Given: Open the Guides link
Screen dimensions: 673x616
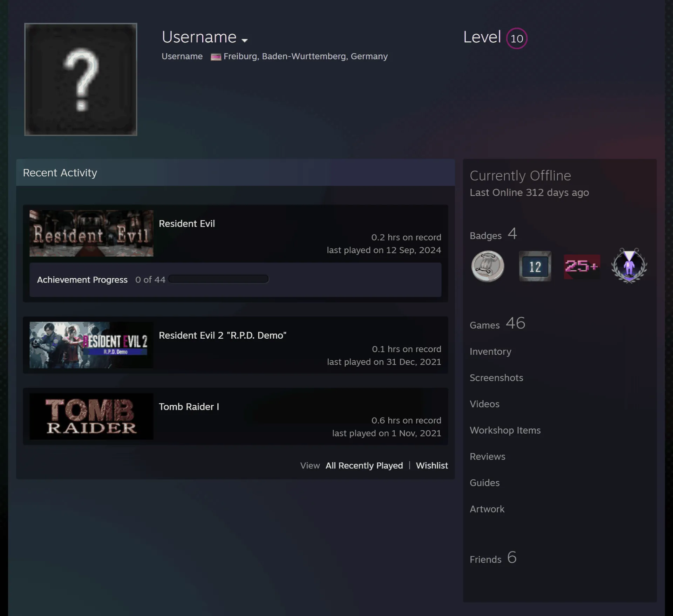Looking at the screenshot, I should pos(484,483).
